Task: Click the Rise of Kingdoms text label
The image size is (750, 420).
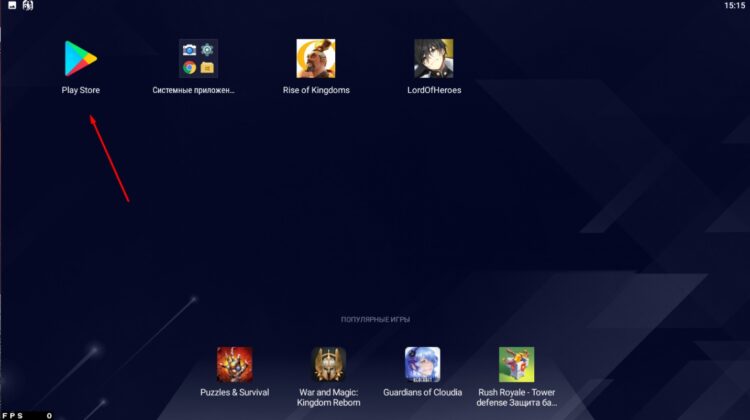Action: coord(315,91)
